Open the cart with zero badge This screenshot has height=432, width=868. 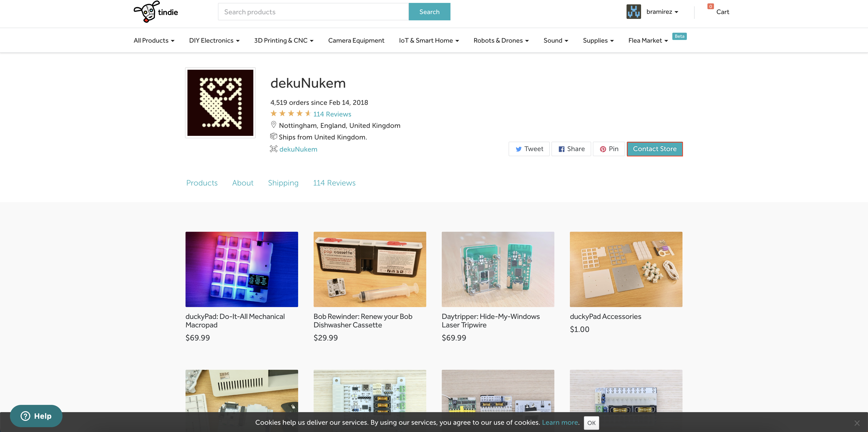[x=722, y=12]
